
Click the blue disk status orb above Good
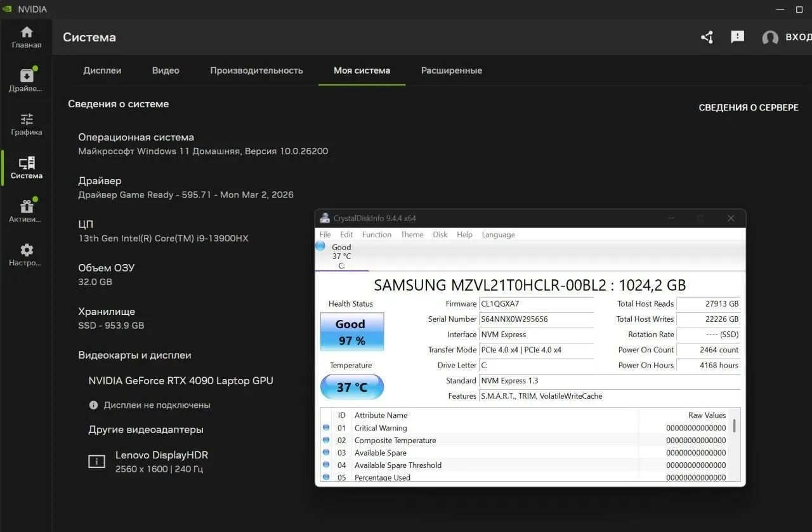coord(320,246)
